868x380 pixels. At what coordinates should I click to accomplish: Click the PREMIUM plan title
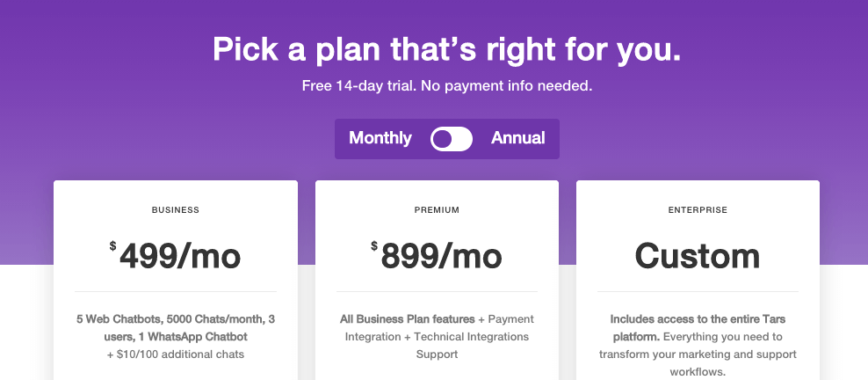click(437, 210)
